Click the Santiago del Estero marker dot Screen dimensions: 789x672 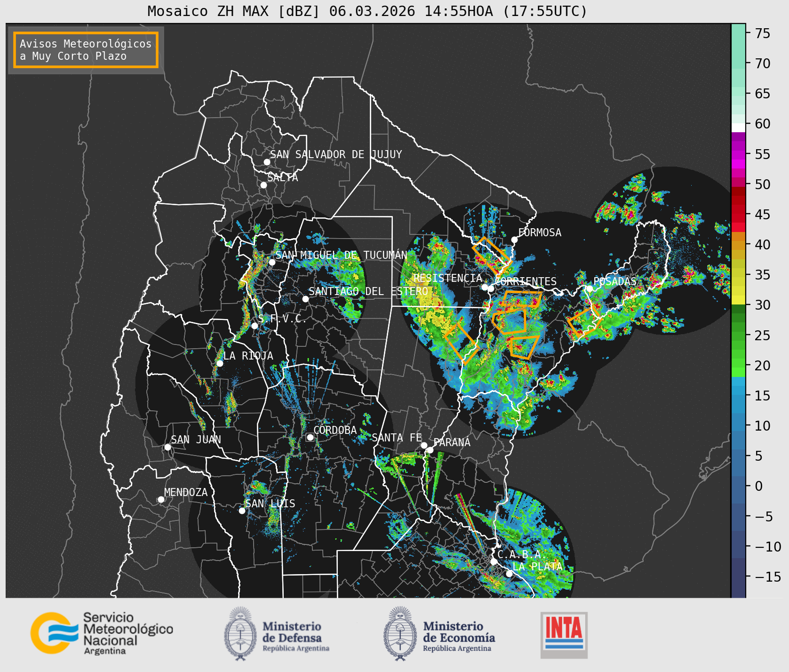coord(305,299)
